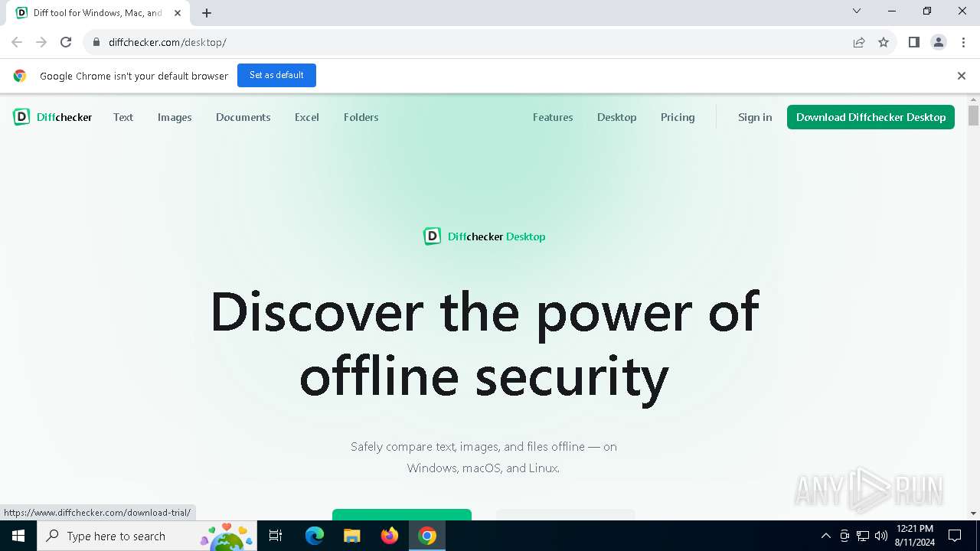This screenshot has width=980, height=551.
Task: Close the Diff tool tab
Action: click(x=178, y=13)
